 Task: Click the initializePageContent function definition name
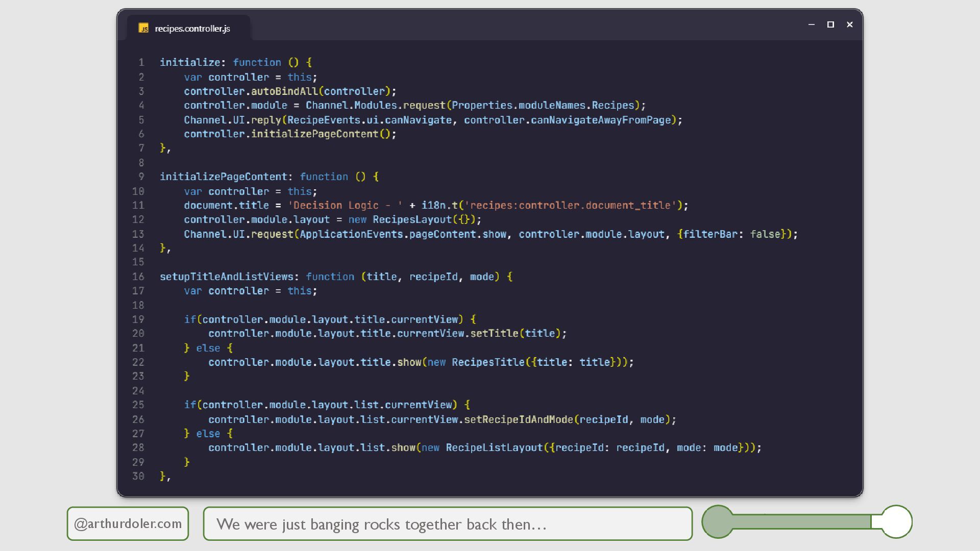point(223,177)
